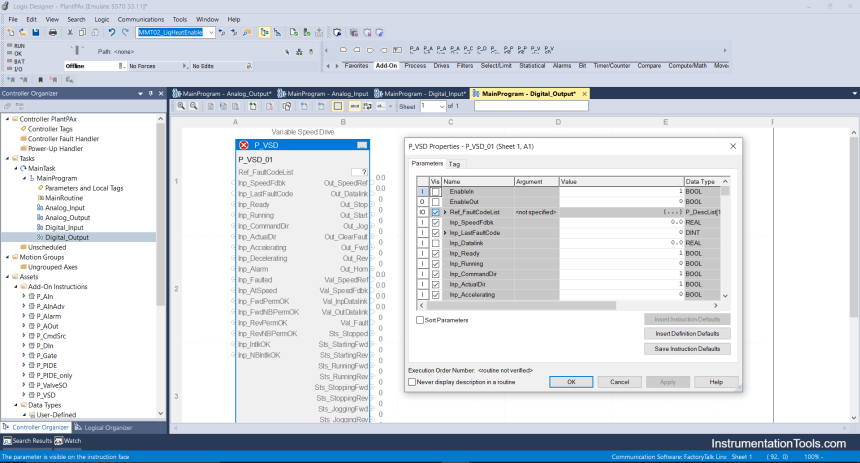Check visibility for Inp_Datalink
The image size is (860, 463).
(x=435, y=243)
